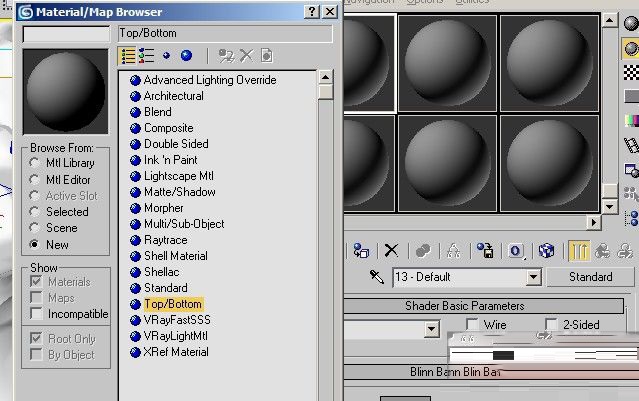Screen dimensions: 639x401
Task: Pick material from object with eyedropper
Action: pyautogui.click(x=377, y=277)
